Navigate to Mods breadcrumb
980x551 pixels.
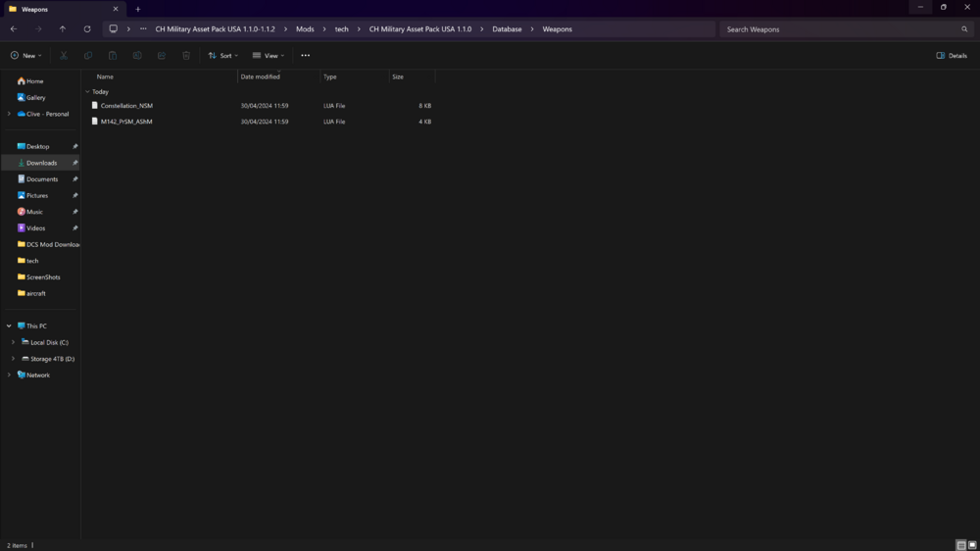click(x=305, y=28)
